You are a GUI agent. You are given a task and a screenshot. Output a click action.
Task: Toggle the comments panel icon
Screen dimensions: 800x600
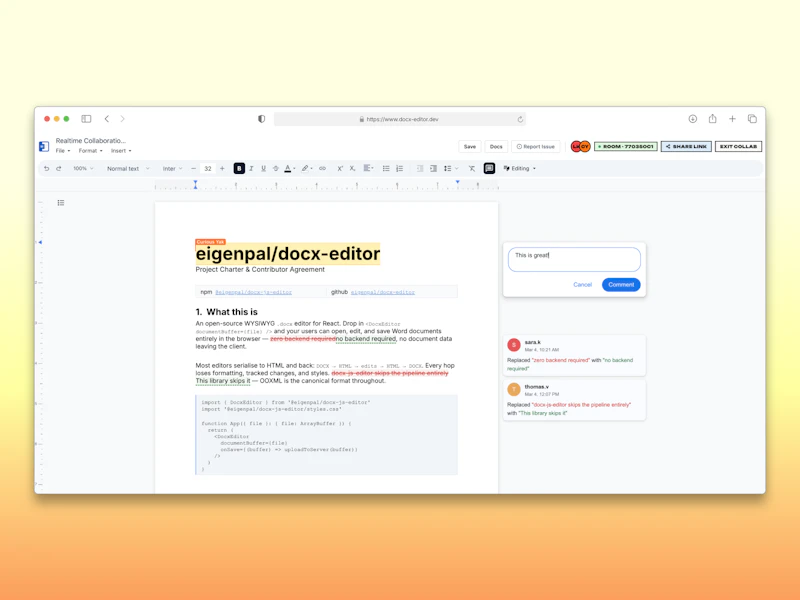(x=489, y=168)
